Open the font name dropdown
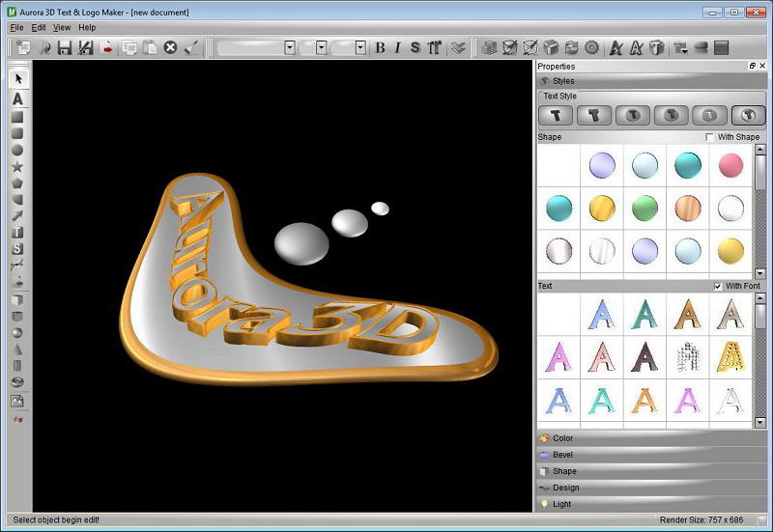773x532 pixels. pos(289,47)
